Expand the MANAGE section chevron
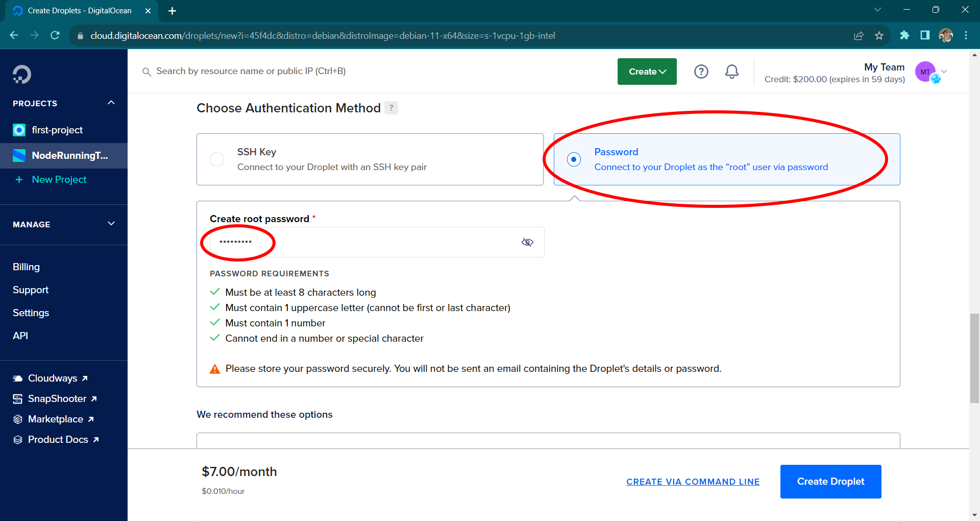 [111, 224]
